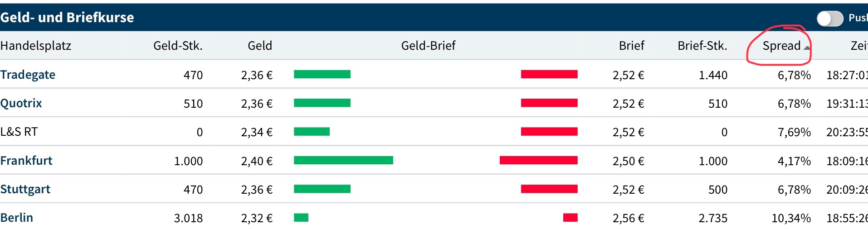Open the Quotrix exchange link
Screen dimensions: 868x229
21,103
